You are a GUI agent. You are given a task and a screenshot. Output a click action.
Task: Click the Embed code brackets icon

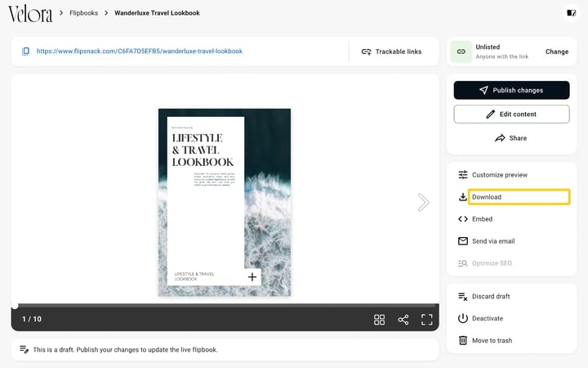463,219
